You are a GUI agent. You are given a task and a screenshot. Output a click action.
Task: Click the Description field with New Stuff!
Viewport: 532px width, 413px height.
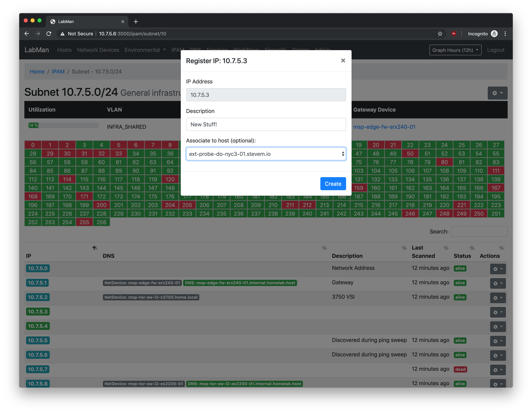click(266, 124)
